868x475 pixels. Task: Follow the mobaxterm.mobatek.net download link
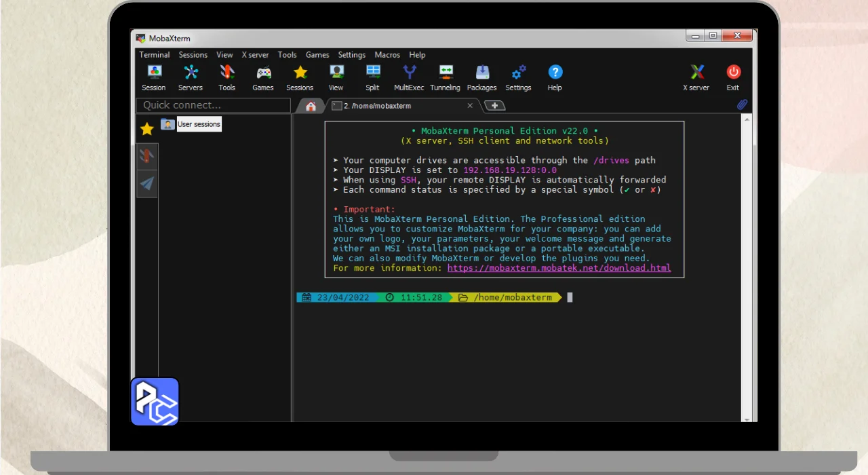click(x=559, y=268)
